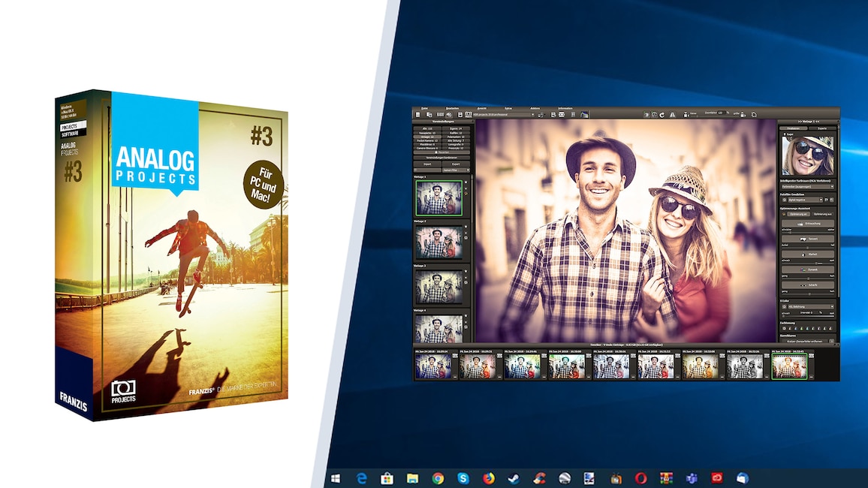Viewport: 868px width, 488px height.
Task: Click the reset icon in Farbtönung row
Action: point(785,329)
